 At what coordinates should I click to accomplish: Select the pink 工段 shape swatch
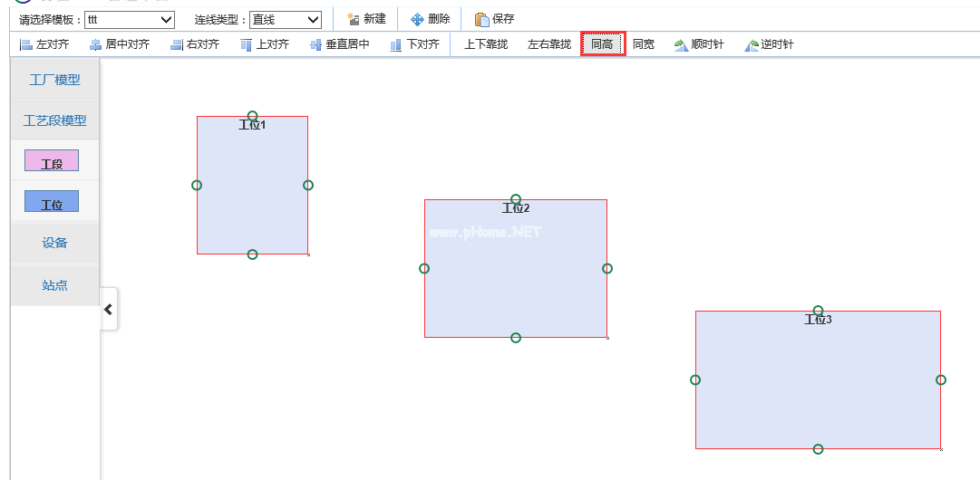[52, 160]
